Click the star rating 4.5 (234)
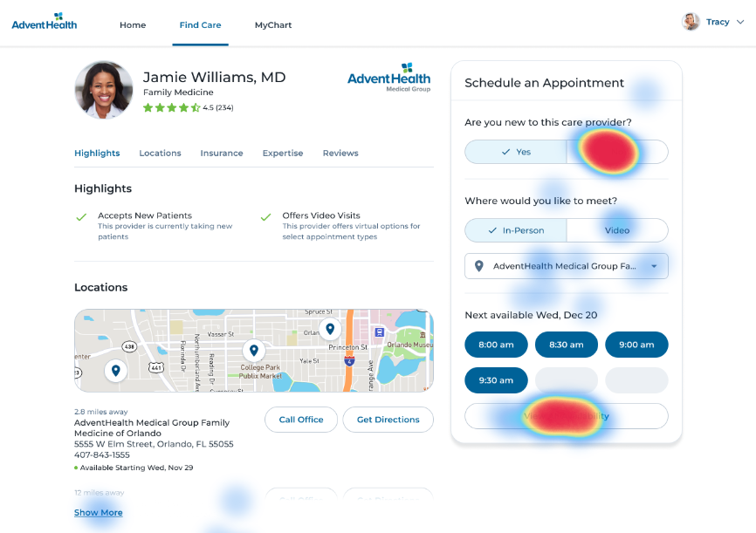This screenshot has width=756, height=533. pyautogui.click(x=188, y=107)
